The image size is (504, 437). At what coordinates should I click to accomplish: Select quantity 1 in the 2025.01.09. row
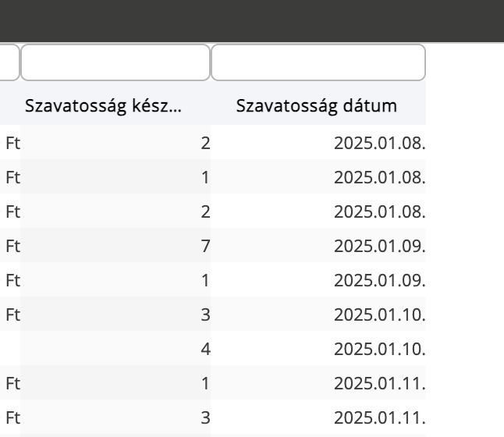pos(115,280)
